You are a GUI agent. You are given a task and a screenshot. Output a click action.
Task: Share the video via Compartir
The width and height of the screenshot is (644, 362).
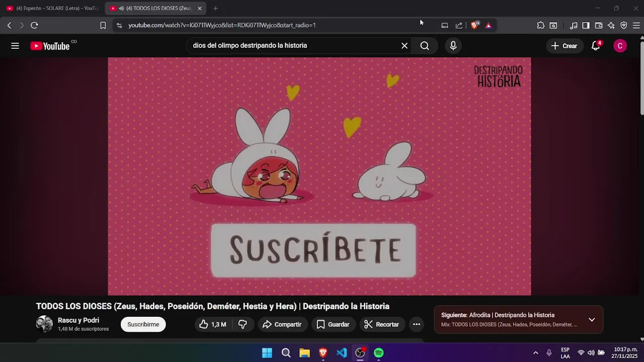click(x=282, y=324)
